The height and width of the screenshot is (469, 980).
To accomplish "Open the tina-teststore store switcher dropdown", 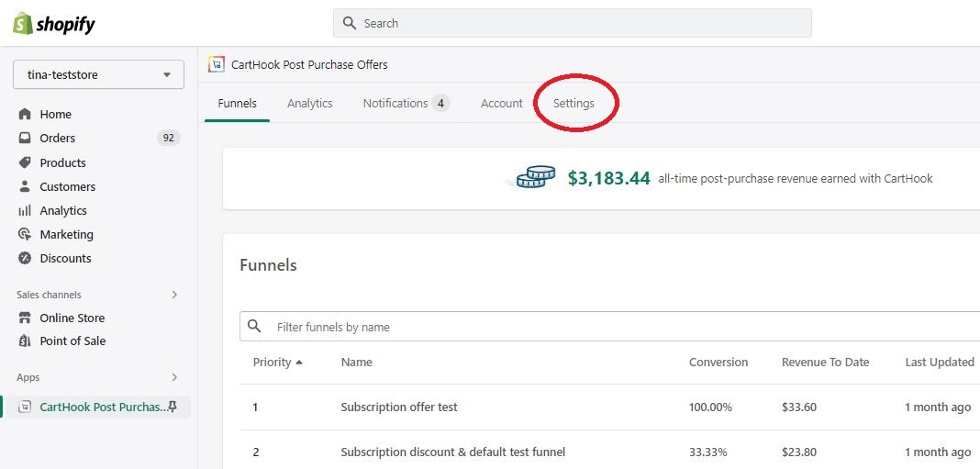I will 98,74.
